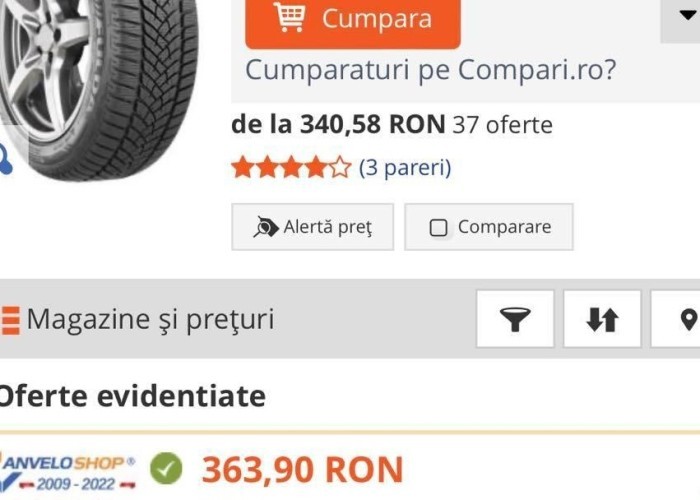The width and height of the screenshot is (700, 500).
Task: Click the star rating display
Action: pos(291,167)
